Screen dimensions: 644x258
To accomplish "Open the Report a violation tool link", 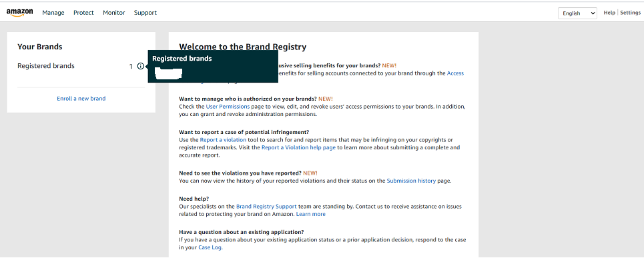I will tap(223, 140).
